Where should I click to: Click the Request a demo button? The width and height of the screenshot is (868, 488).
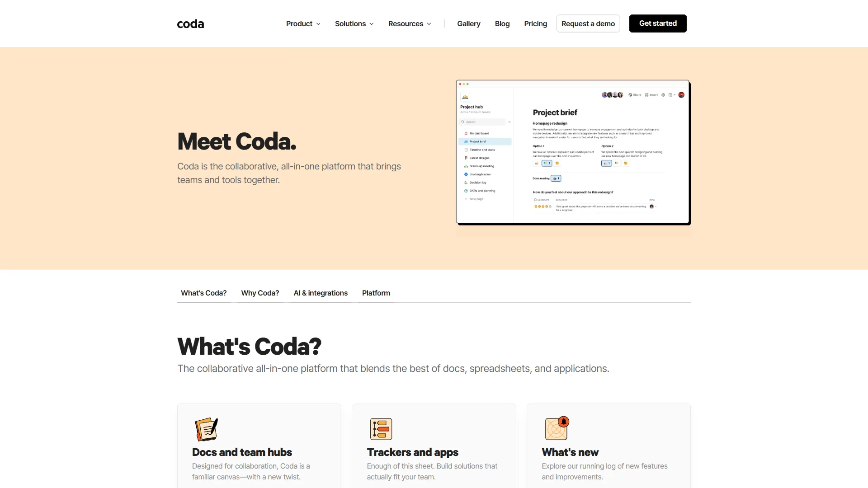click(588, 23)
